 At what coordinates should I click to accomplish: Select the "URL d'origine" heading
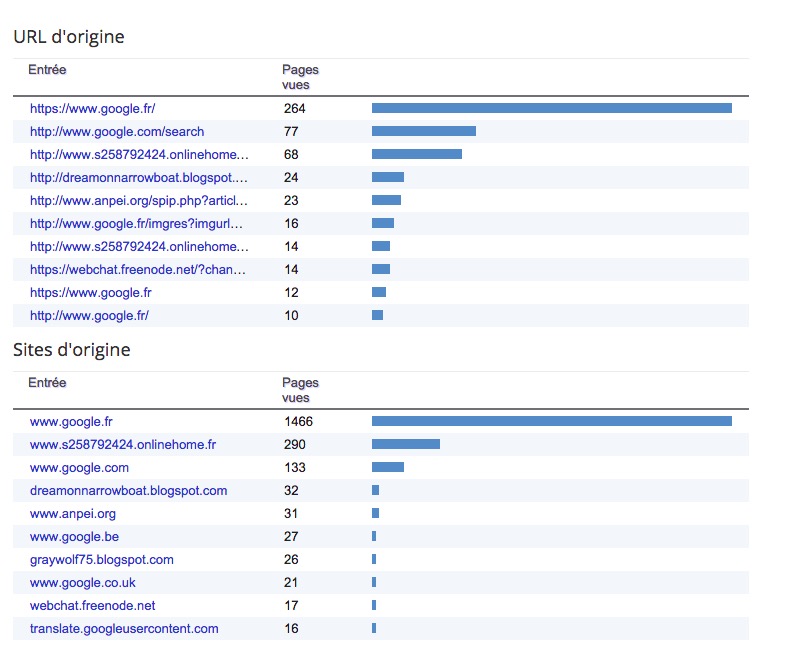coord(69,37)
